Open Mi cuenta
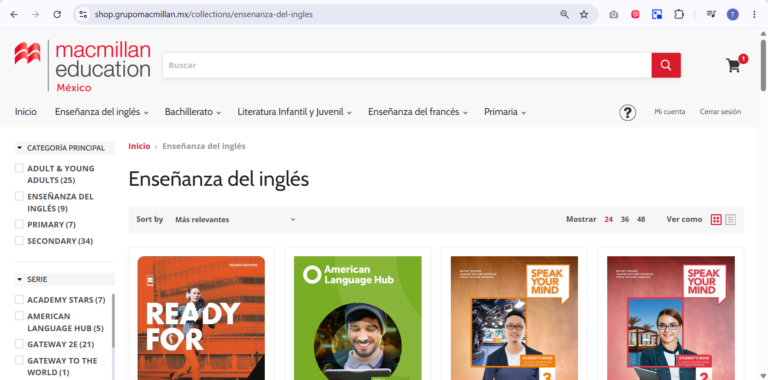This screenshot has width=768, height=380. pos(670,112)
